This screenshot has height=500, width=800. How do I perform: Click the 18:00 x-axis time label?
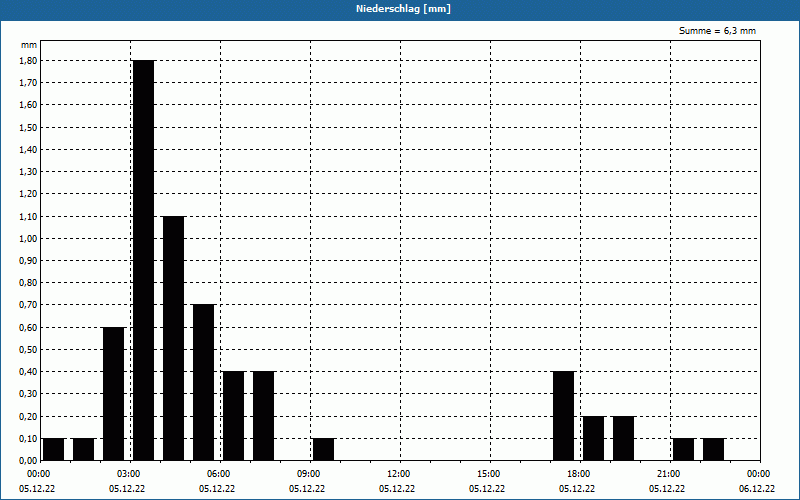point(579,474)
